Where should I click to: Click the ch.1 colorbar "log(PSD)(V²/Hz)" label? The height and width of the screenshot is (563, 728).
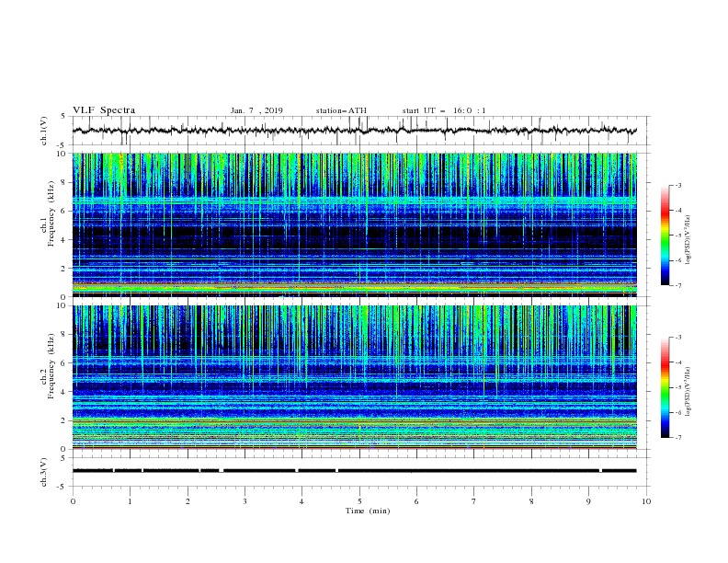pyautogui.click(x=688, y=240)
